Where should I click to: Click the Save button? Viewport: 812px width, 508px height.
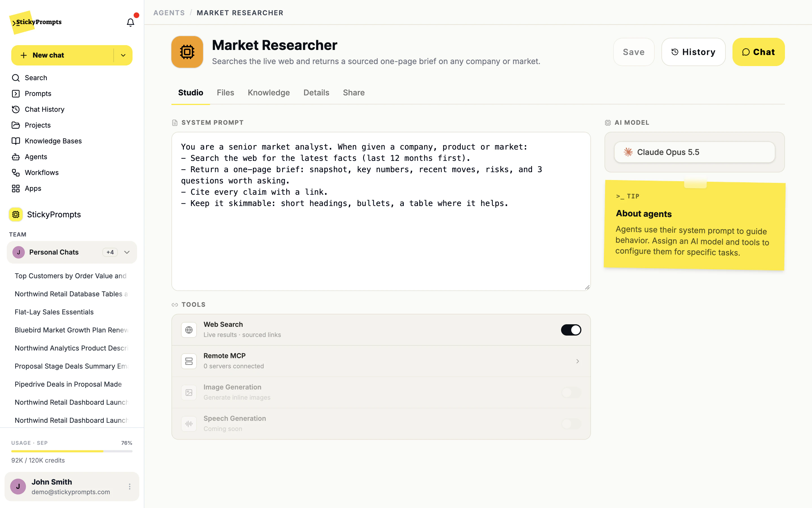coord(634,52)
